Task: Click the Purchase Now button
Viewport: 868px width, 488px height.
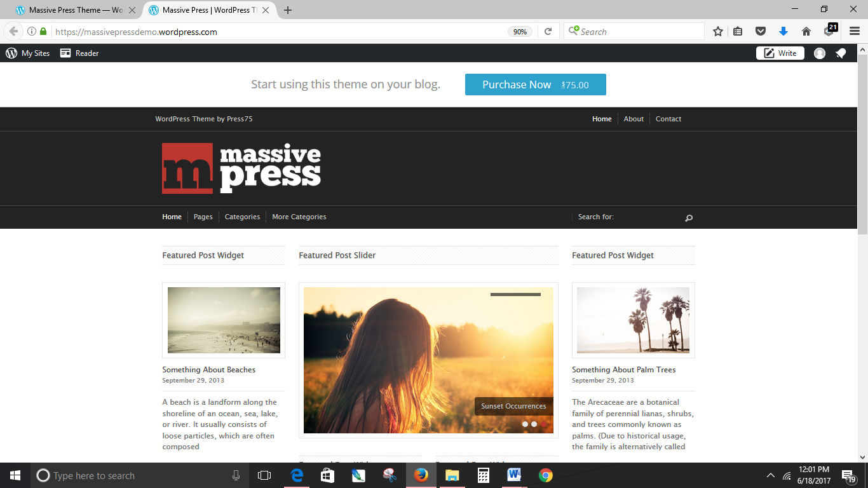Action: [x=536, y=84]
